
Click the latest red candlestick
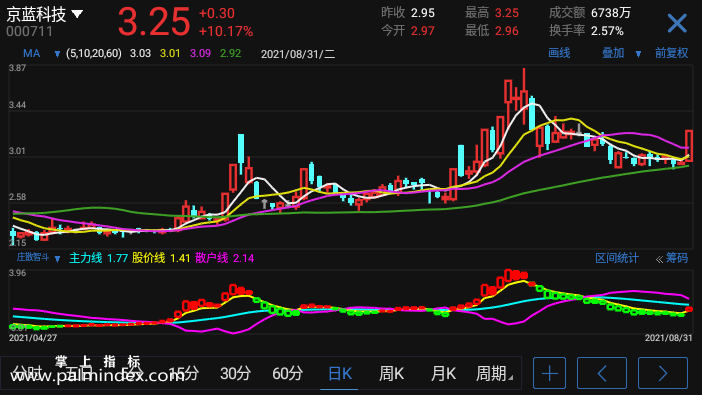pos(689,146)
